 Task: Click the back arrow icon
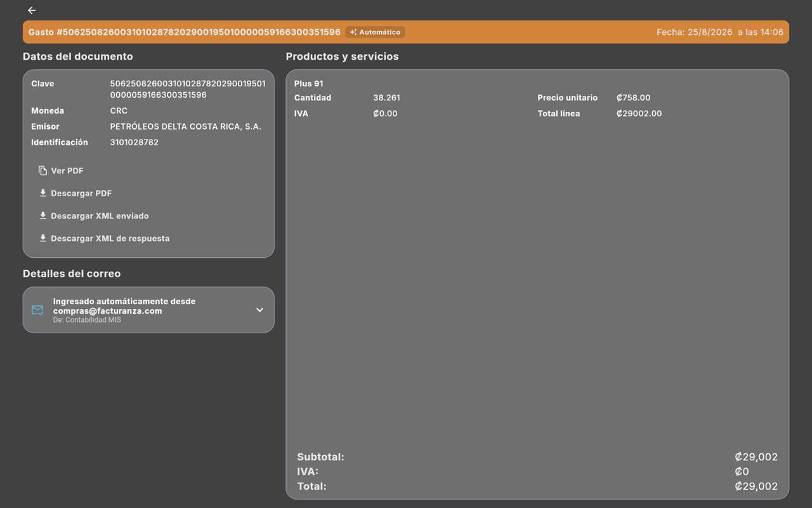(x=32, y=10)
